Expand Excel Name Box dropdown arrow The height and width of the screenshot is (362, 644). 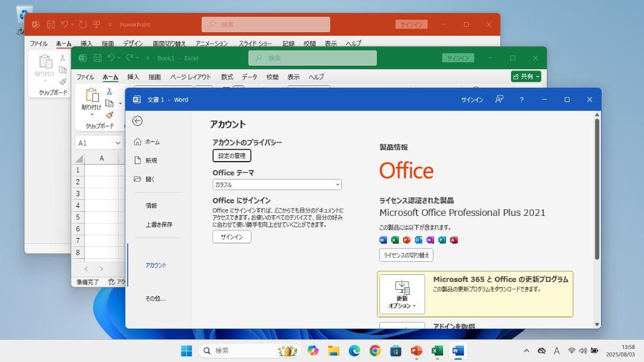(118, 143)
